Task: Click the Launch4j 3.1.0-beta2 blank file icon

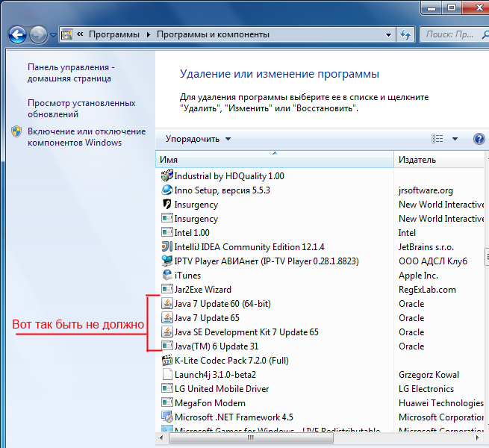Action: click(167, 374)
